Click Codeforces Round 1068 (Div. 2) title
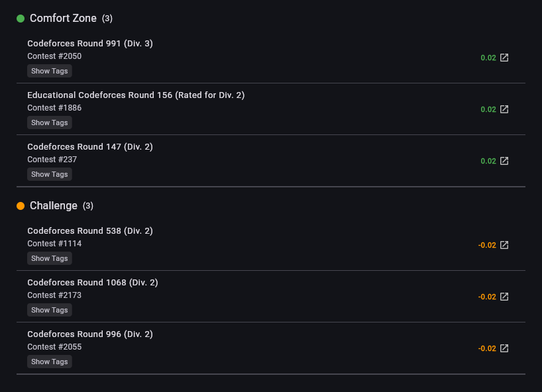Screen dimensions: 542x392 coord(93,283)
